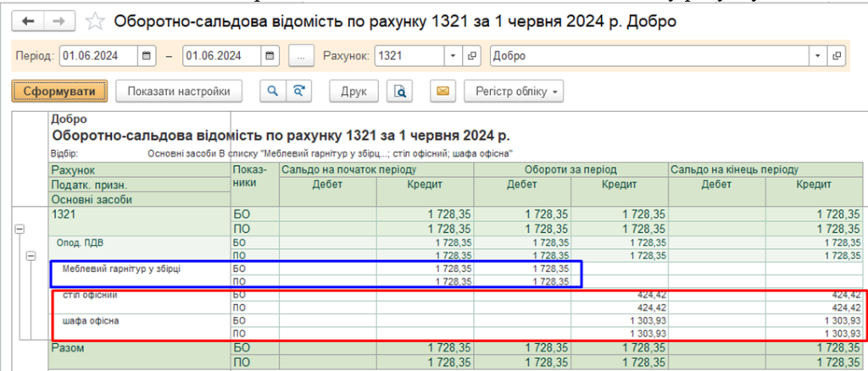This screenshot has height=371, width=868.
Task: Click the forward navigation arrow
Action: (59, 21)
